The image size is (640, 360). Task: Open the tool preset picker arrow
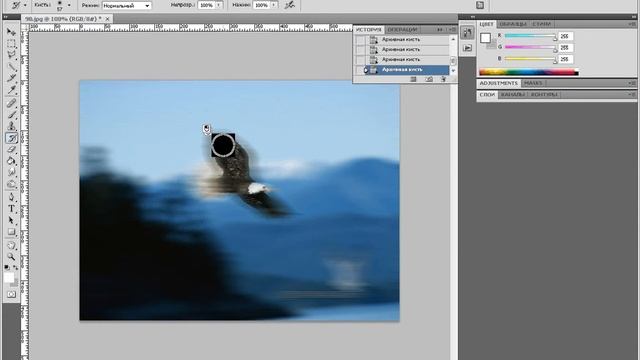pyautogui.click(x=25, y=5)
